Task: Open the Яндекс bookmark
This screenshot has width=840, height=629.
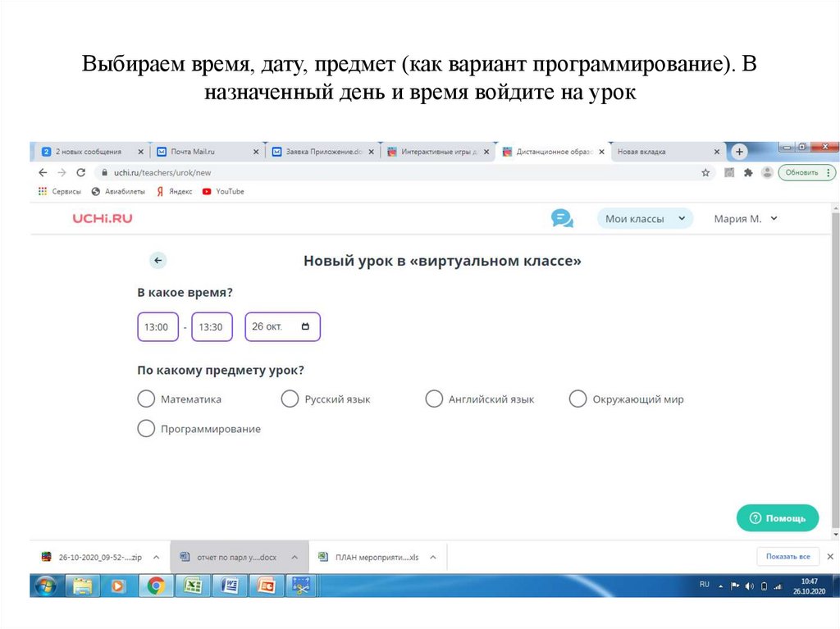Action: (174, 191)
